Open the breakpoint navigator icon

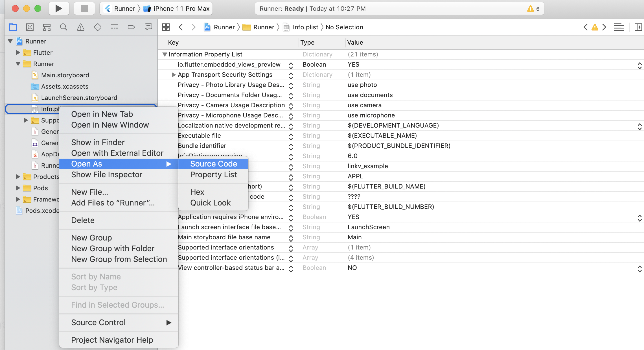point(131,27)
